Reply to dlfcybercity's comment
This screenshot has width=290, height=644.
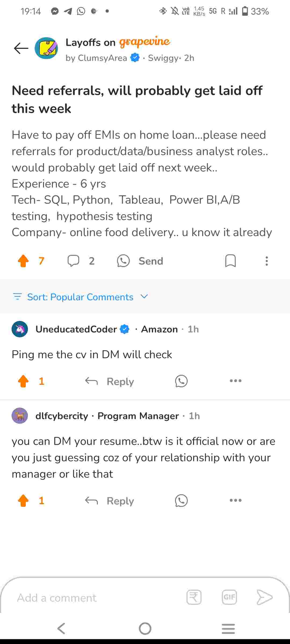click(x=110, y=501)
